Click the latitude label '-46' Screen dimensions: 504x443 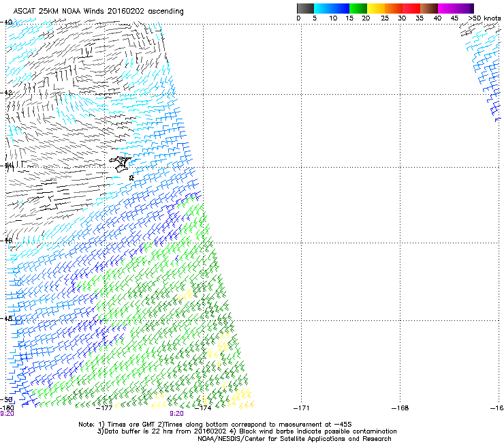click(x=6, y=241)
